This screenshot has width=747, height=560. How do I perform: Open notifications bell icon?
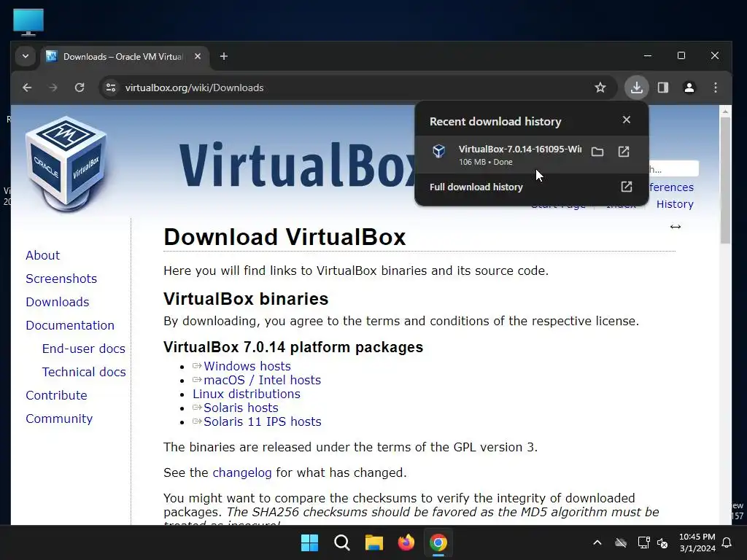point(727,542)
